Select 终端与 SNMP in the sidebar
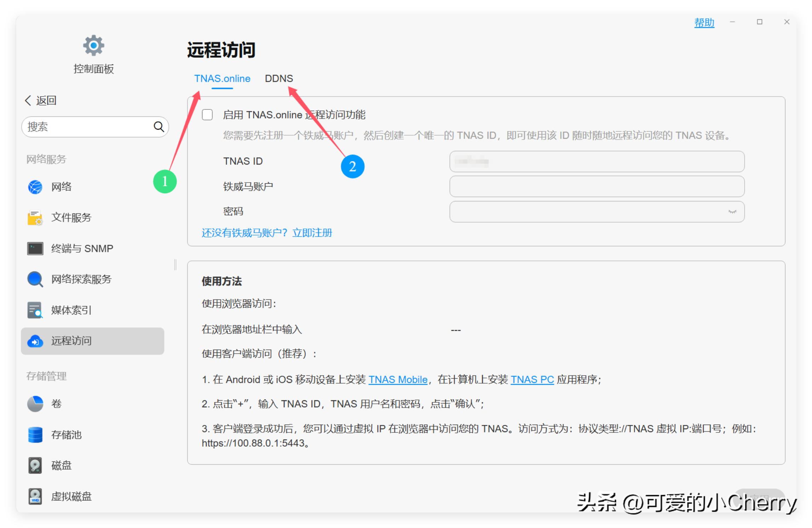The image size is (812, 528). pos(92,248)
